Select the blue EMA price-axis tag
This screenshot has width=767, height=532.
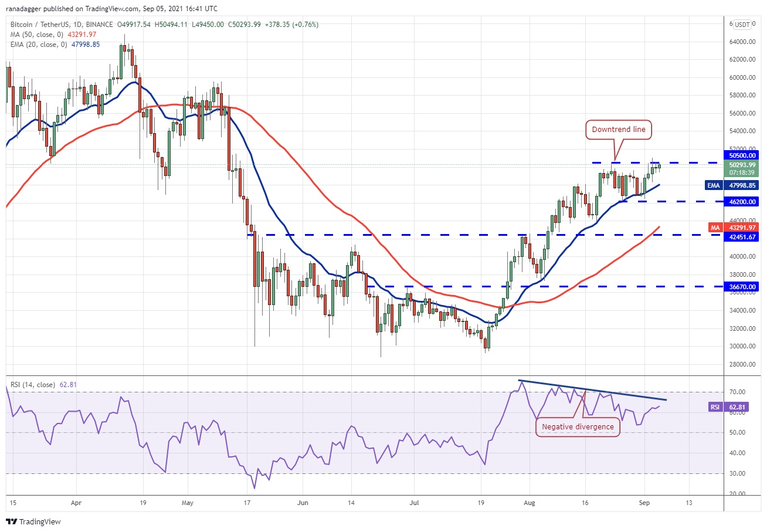714,184
